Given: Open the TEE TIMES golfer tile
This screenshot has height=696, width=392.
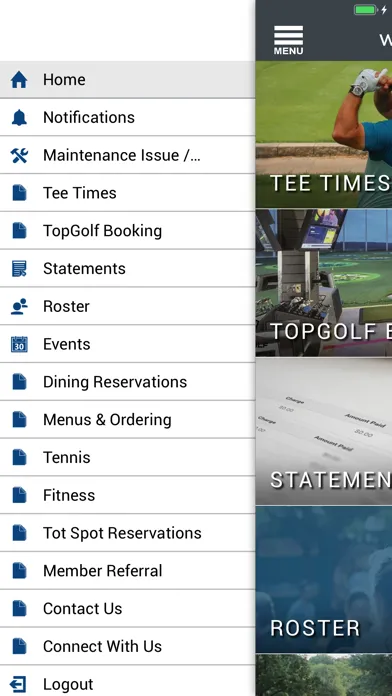Looking at the screenshot, I should point(324,134).
